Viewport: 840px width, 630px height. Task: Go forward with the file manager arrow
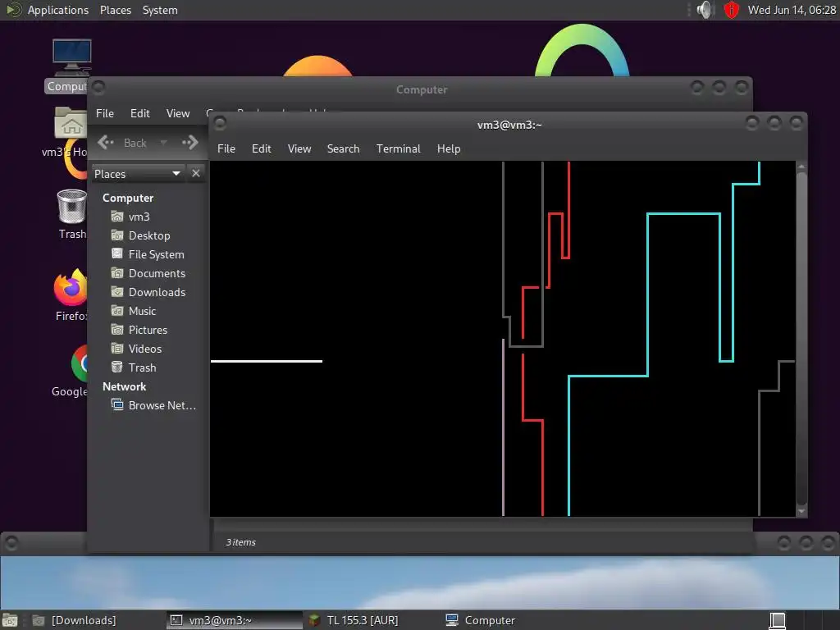point(190,143)
